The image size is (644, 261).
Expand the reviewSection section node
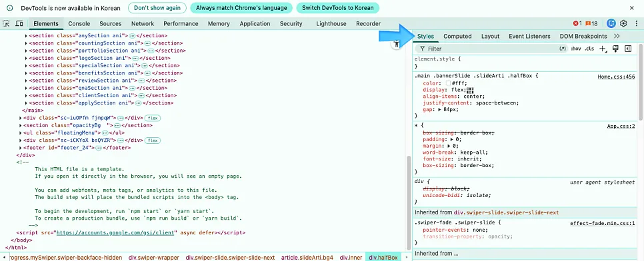(26, 81)
